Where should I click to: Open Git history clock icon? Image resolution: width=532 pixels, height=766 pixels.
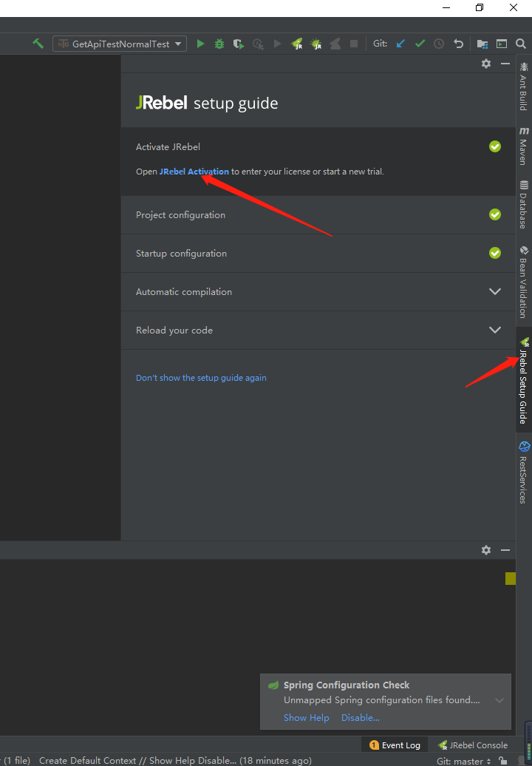pyautogui.click(x=439, y=44)
